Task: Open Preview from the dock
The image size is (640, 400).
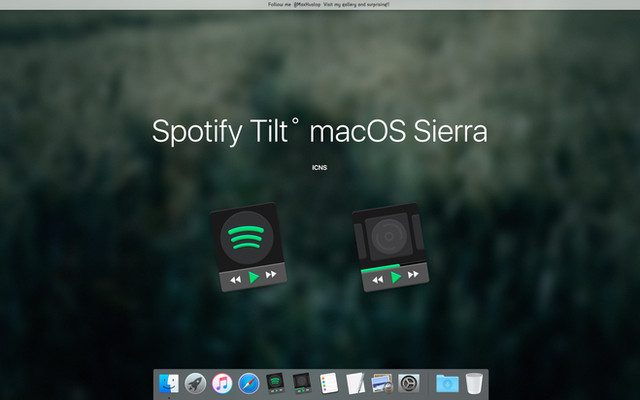Action: click(382, 383)
